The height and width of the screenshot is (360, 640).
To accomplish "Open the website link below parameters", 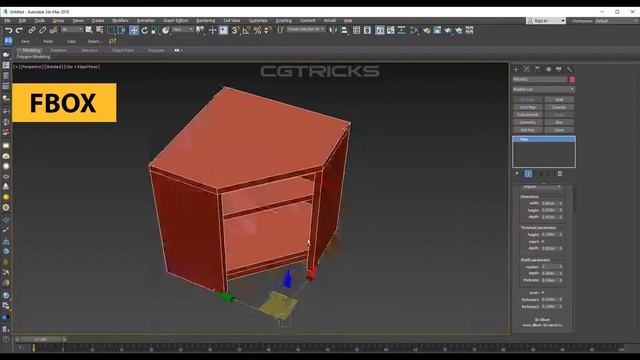I will (x=542, y=325).
